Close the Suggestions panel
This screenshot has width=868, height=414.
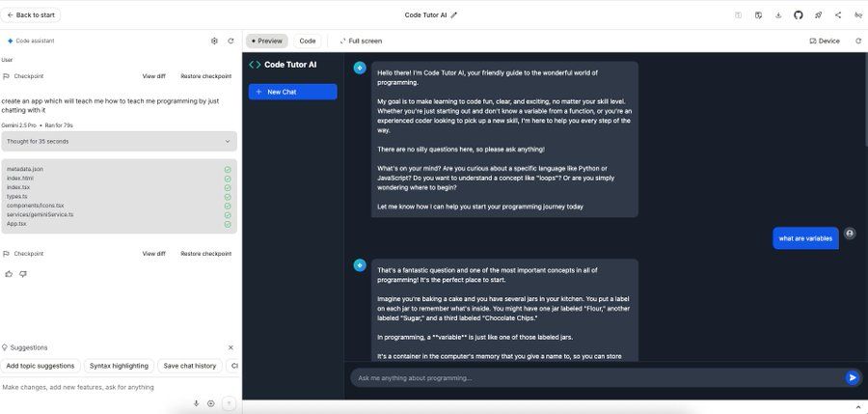pos(231,347)
